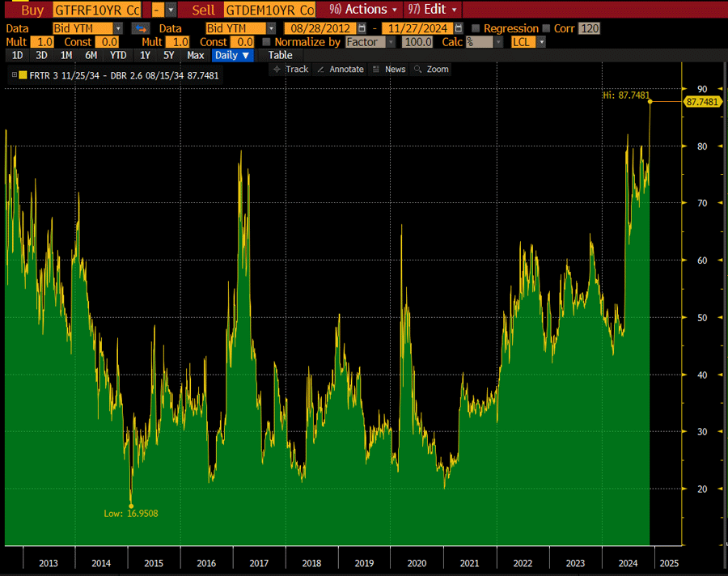Collapse the legend with its box icon
This screenshot has height=576, width=728.
pos(13,75)
